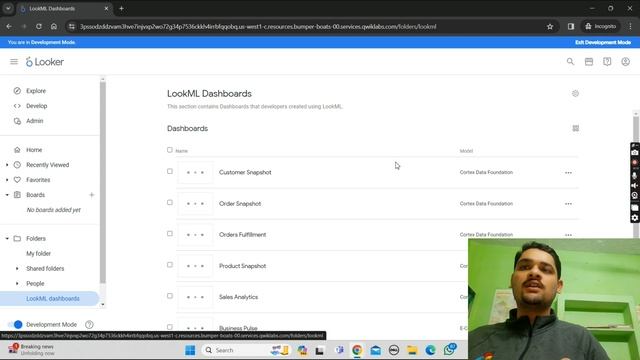Open the browser home page
Viewport: 640px width, 360px height.
54,27
